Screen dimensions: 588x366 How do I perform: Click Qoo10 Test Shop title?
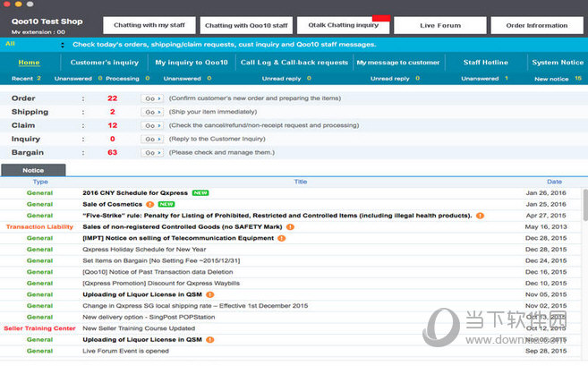click(47, 21)
